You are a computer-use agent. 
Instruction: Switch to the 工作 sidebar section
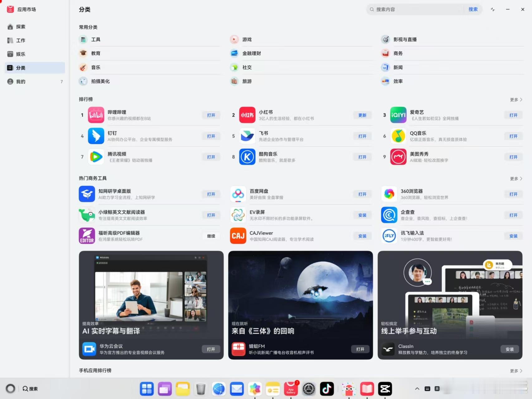tap(35, 41)
